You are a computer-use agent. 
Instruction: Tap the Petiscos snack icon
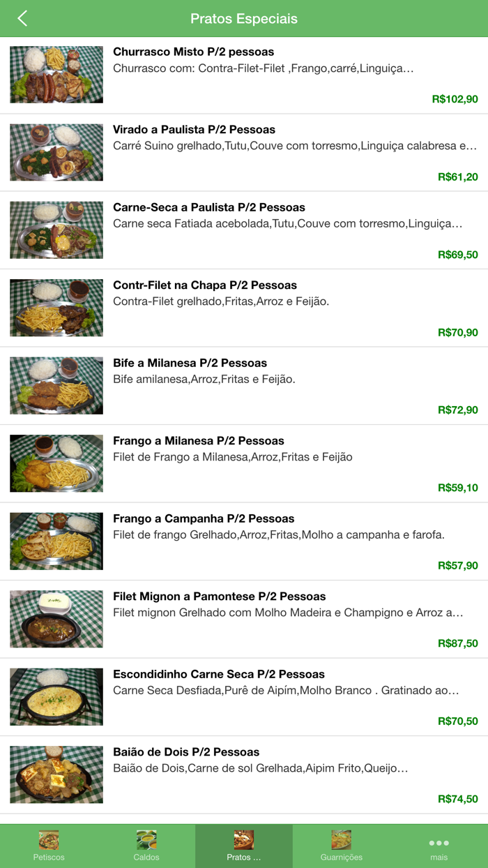48,841
